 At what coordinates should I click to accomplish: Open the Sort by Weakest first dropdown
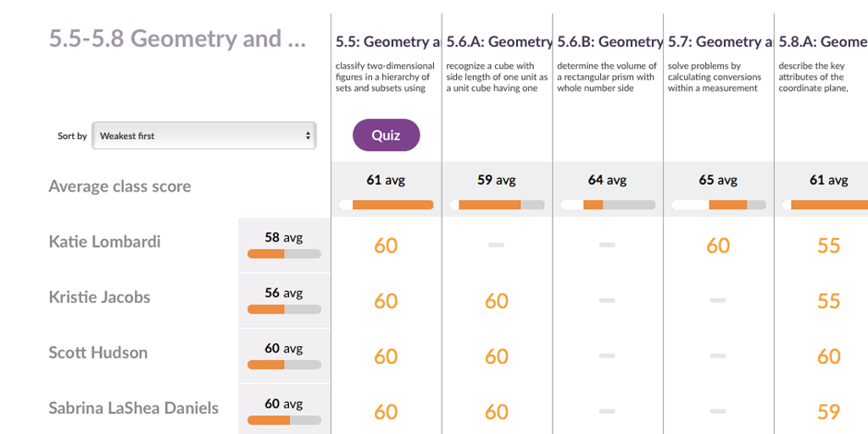(203, 136)
